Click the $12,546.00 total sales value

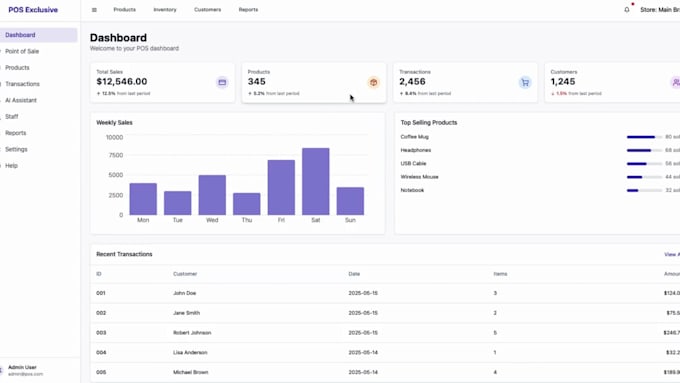[x=122, y=82]
